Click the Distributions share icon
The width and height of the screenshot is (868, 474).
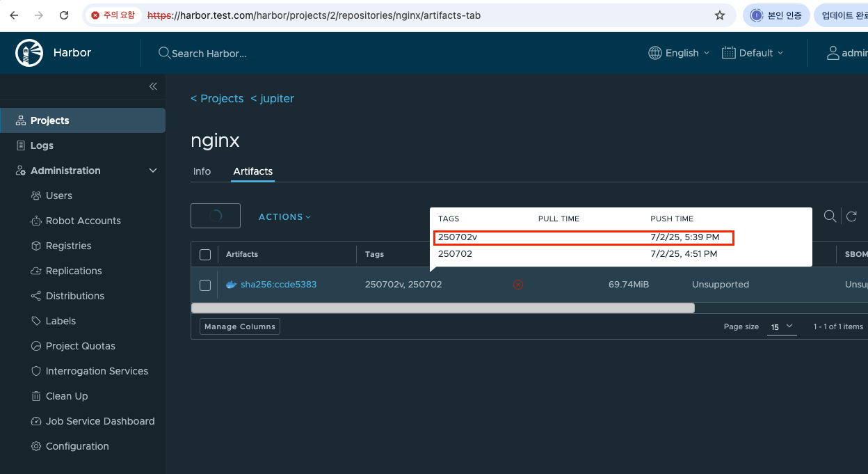click(36, 296)
